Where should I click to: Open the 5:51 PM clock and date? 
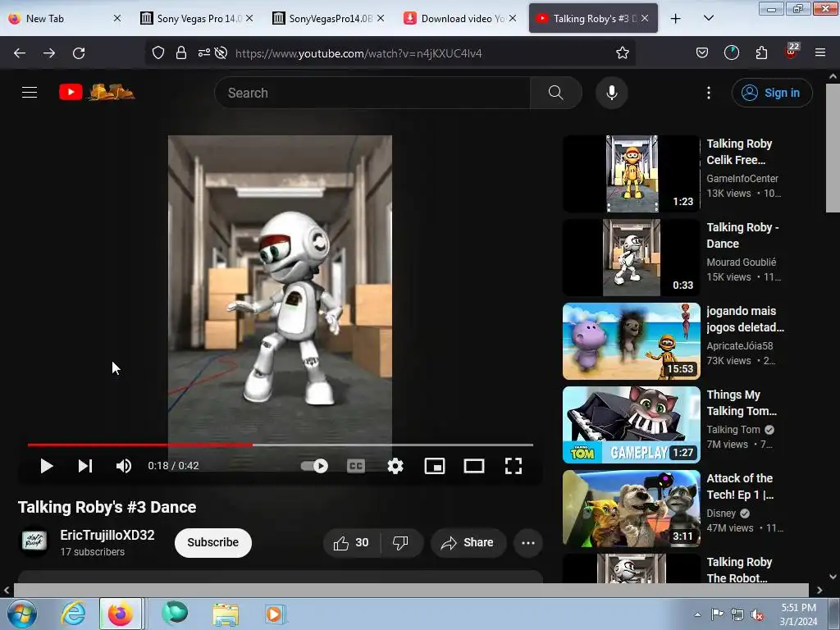[x=798, y=614]
